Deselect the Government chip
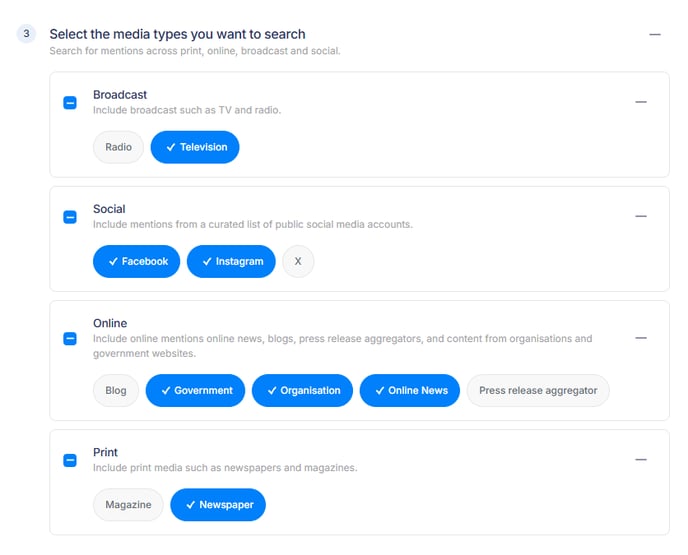 tap(195, 390)
